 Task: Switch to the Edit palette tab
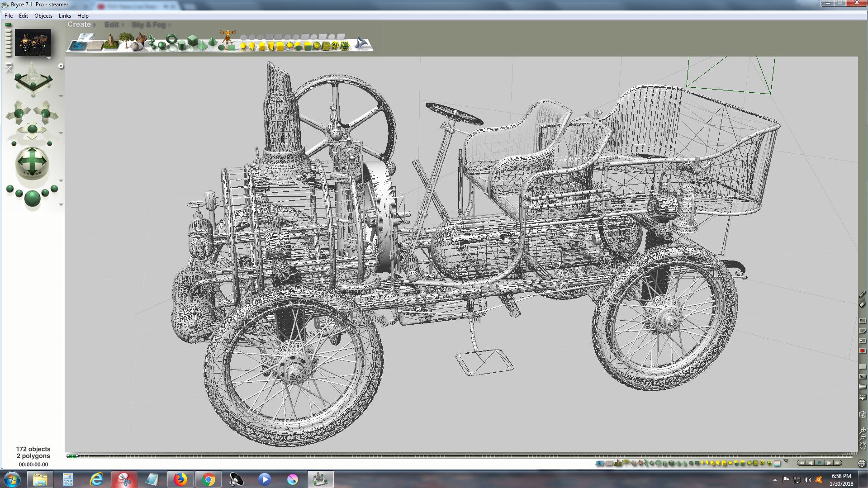tap(112, 24)
